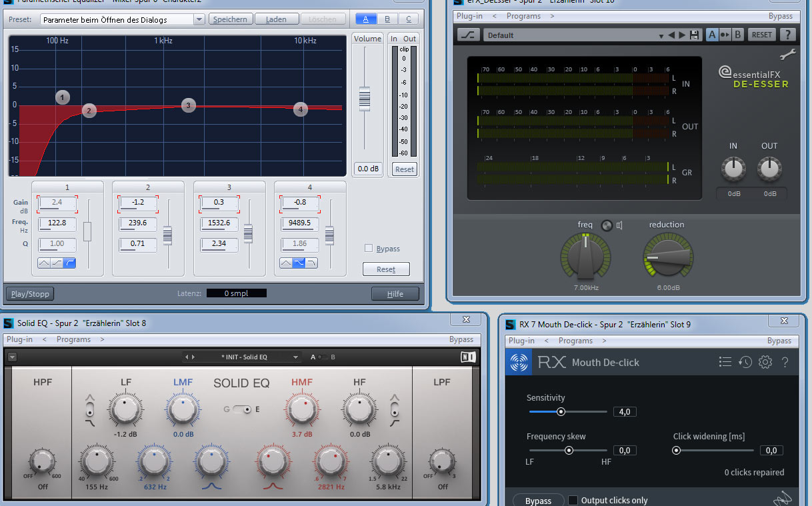812x506 pixels.
Task: Open RX Mouth De-click preset list icon
Action: 725,362
